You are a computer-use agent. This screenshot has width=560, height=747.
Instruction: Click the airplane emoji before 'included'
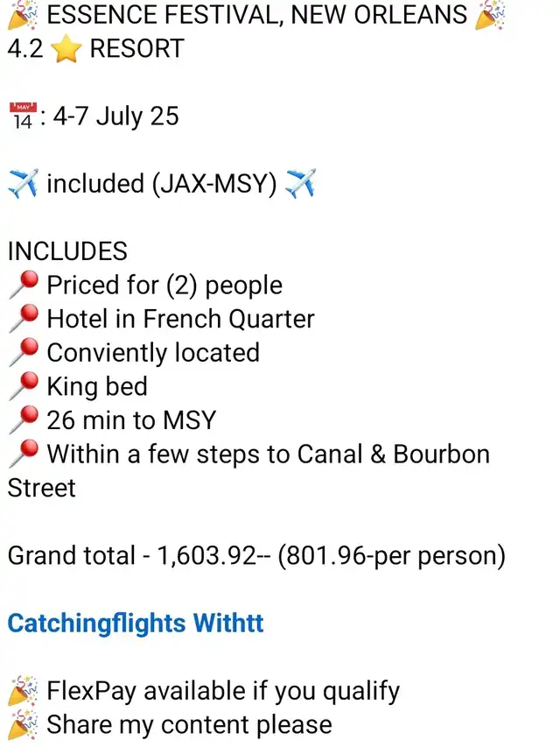point(23,183)
